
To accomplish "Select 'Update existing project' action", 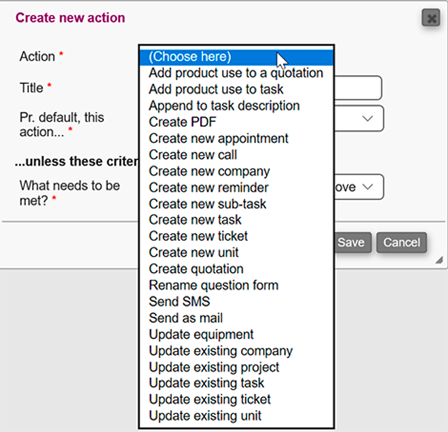I will (x=236, y=367).
